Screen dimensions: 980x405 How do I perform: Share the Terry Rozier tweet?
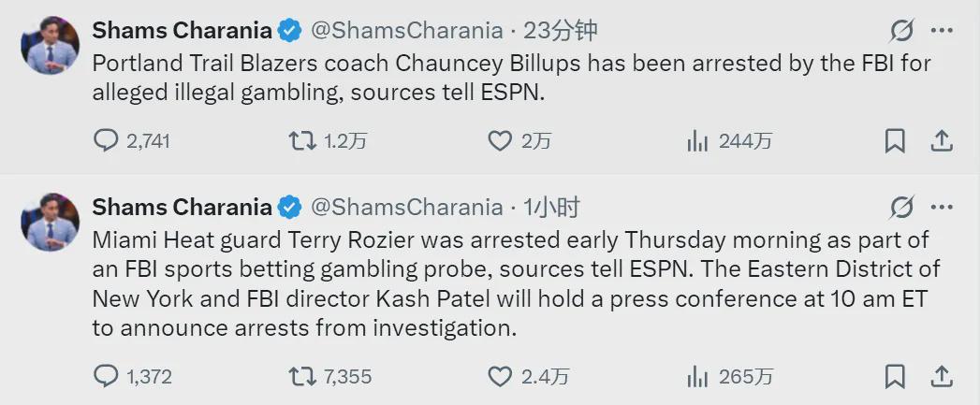pyautogui.click(x=942, y=376)
